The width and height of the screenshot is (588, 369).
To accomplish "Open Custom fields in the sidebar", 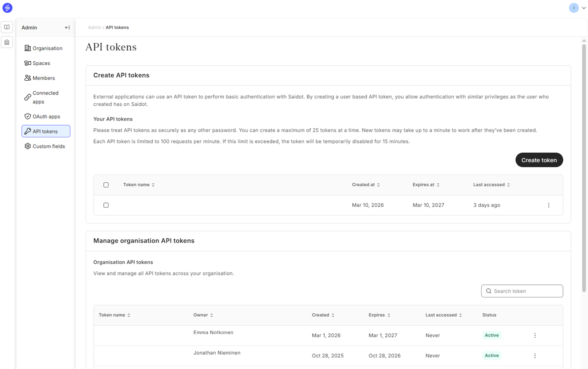I will (48, 147).
